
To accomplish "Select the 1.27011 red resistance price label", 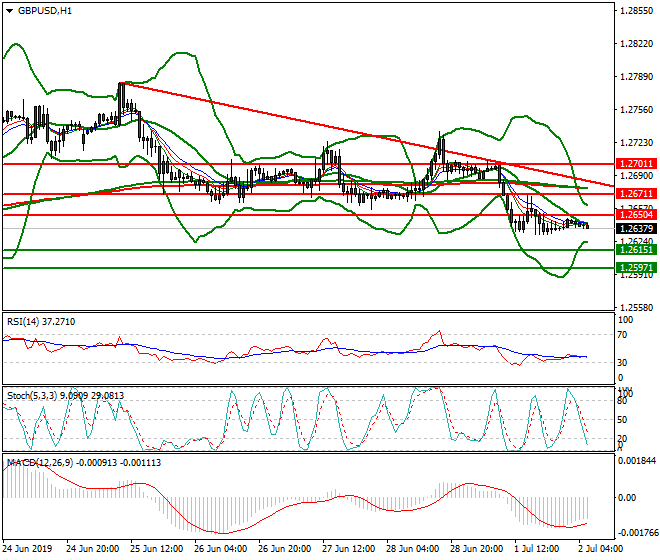I will 636,163.
